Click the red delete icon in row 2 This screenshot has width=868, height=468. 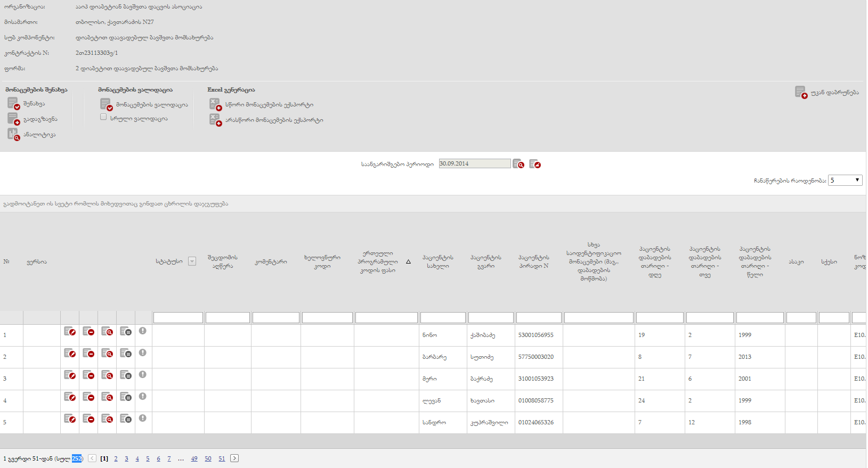point(88,354)
